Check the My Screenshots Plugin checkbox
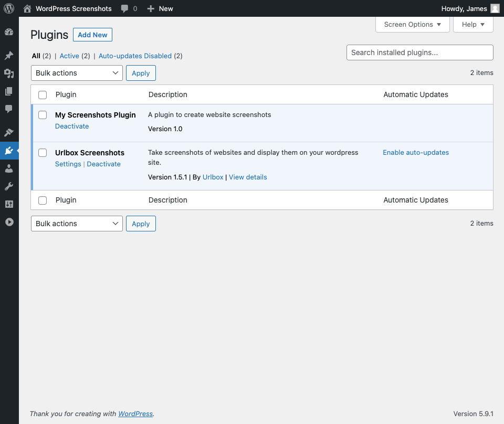This screenshot has height=424, width=504. pos(43,115)
